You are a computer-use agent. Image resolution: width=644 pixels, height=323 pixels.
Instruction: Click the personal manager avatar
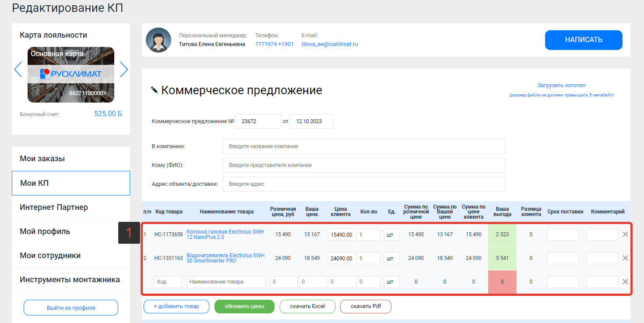coord(158,40)
